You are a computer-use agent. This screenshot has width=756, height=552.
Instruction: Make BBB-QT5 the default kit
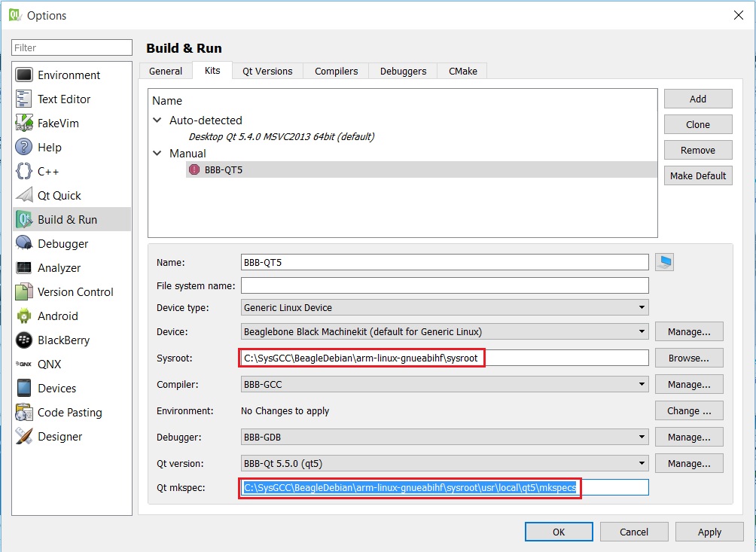[697, 175]
